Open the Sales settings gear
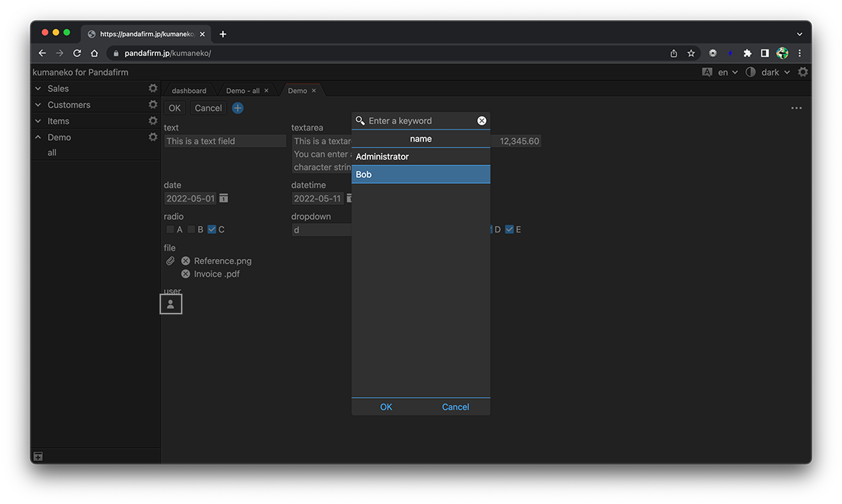Screen dimensions: 842x504 [x=153, y=89]
